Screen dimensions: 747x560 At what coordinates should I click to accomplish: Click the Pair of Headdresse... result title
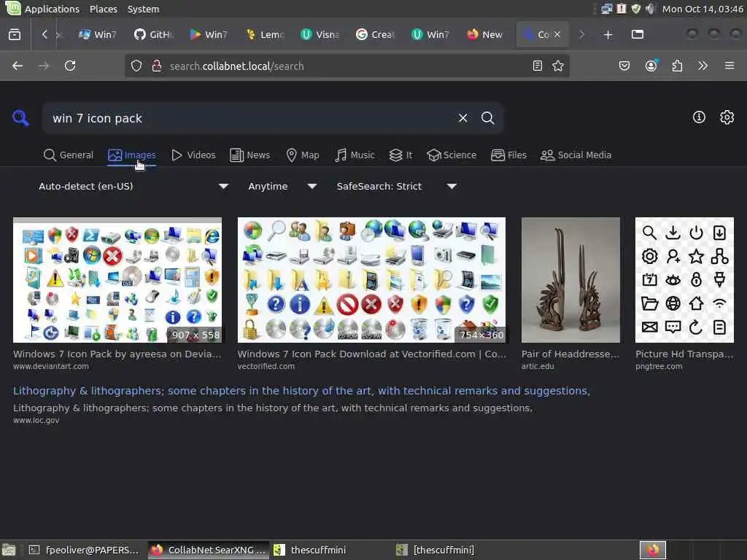point(570,354)
